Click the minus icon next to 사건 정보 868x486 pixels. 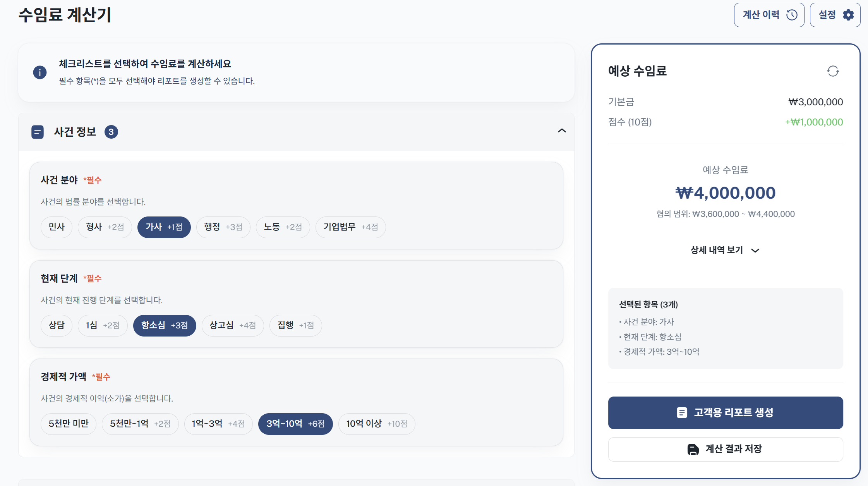(37, 132)
